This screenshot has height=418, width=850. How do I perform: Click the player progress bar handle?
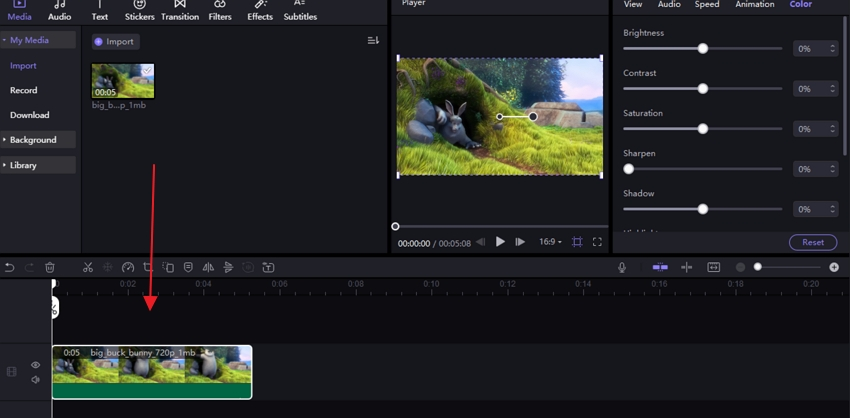point(395,226)
